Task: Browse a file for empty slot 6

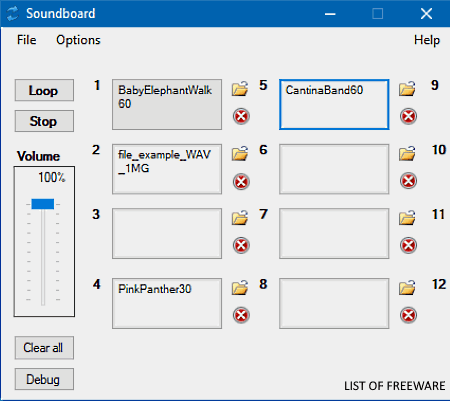Action: pyautogui.click(x=407, y=153)
